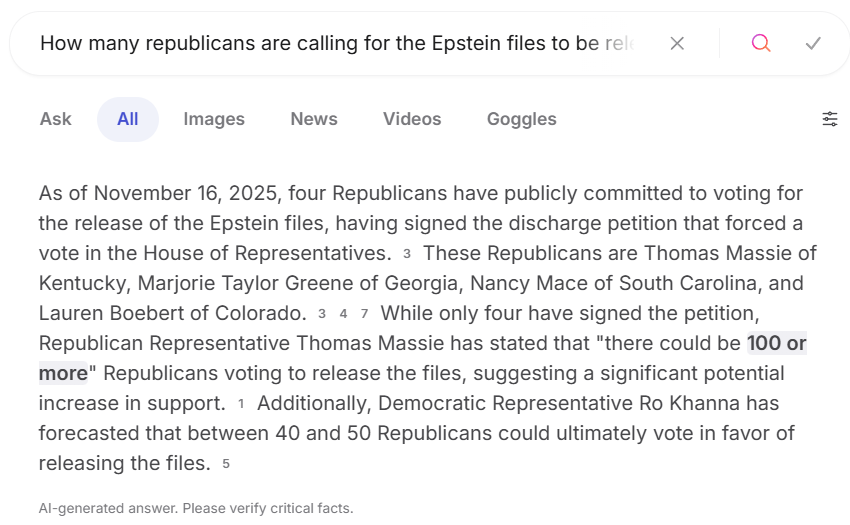Open citation 5 after 'releasing the files'

coord(226,464)
